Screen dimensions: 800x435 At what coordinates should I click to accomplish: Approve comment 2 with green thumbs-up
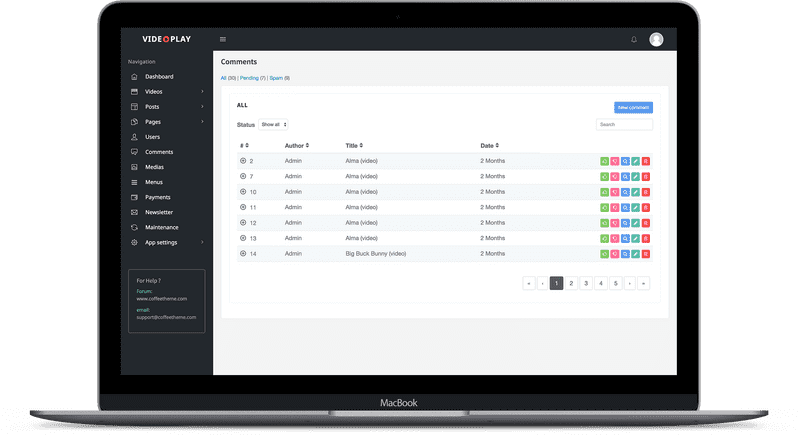click(605, 161)
